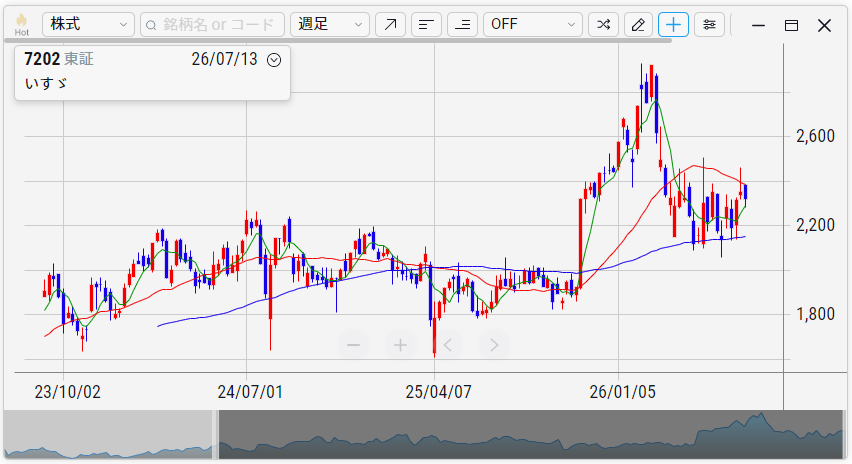Click the right-aligned lines icon
The width and height of the screenshot is (852, 464).
click(462, 24)
